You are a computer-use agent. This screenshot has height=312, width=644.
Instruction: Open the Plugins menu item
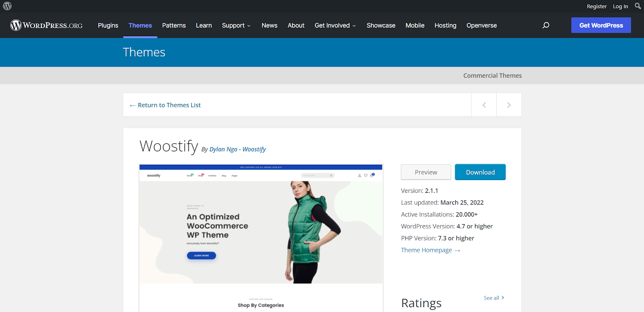click(108, 25)
